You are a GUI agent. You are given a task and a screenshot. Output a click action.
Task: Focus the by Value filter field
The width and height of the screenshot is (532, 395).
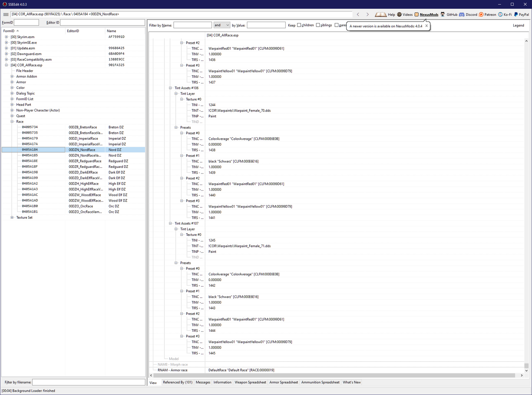[266, 25]
